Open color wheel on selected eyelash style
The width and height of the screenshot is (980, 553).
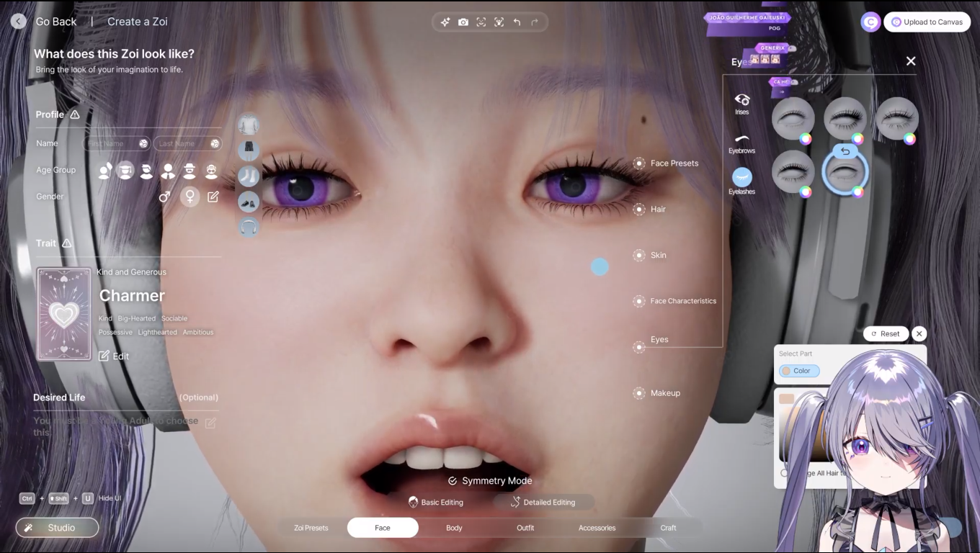pyautogui.click(x=857, y=192)
